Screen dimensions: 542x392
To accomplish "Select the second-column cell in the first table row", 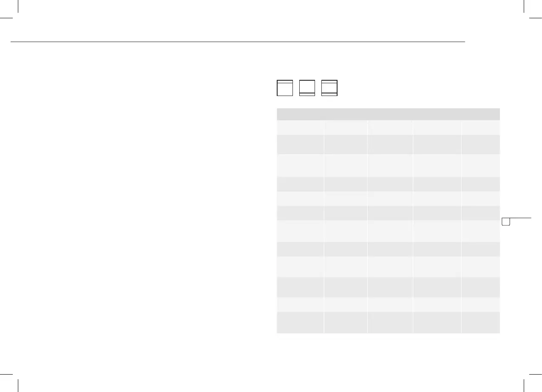I will pyautogui.click(x=346, y=127).
